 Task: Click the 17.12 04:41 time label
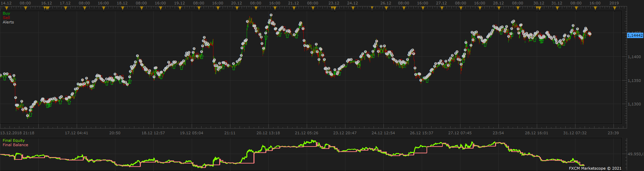[77, 133]
